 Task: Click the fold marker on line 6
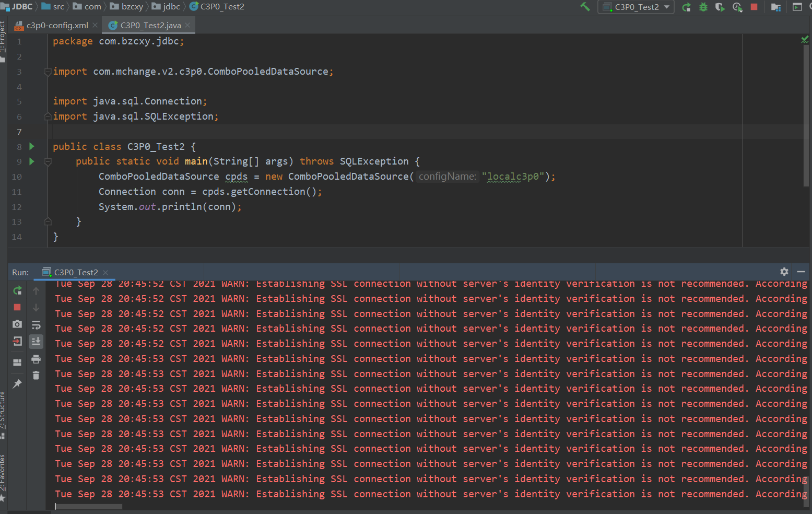[x=48, y=116]
